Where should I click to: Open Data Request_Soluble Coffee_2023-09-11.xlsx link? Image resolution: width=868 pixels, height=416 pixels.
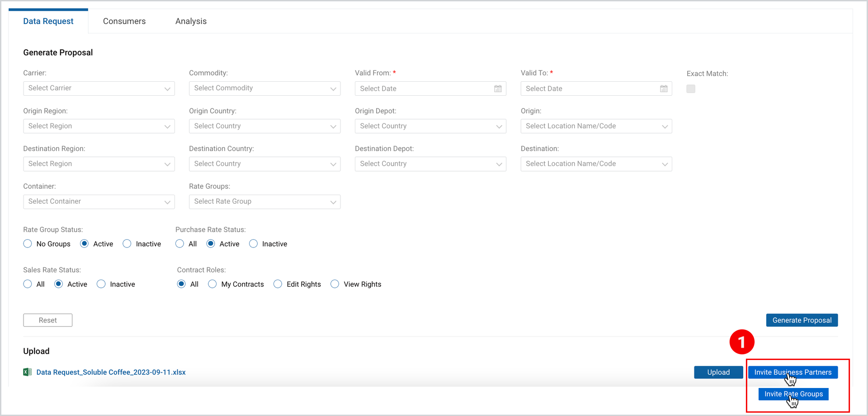click(111, 372)
